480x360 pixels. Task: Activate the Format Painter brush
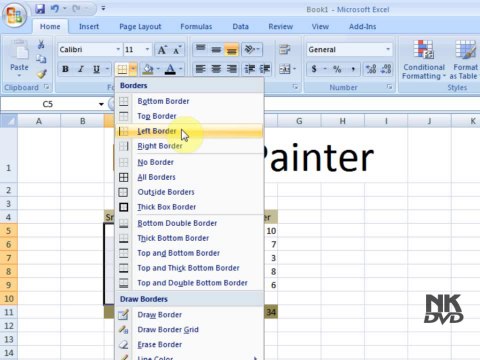(x=41, y=74)
